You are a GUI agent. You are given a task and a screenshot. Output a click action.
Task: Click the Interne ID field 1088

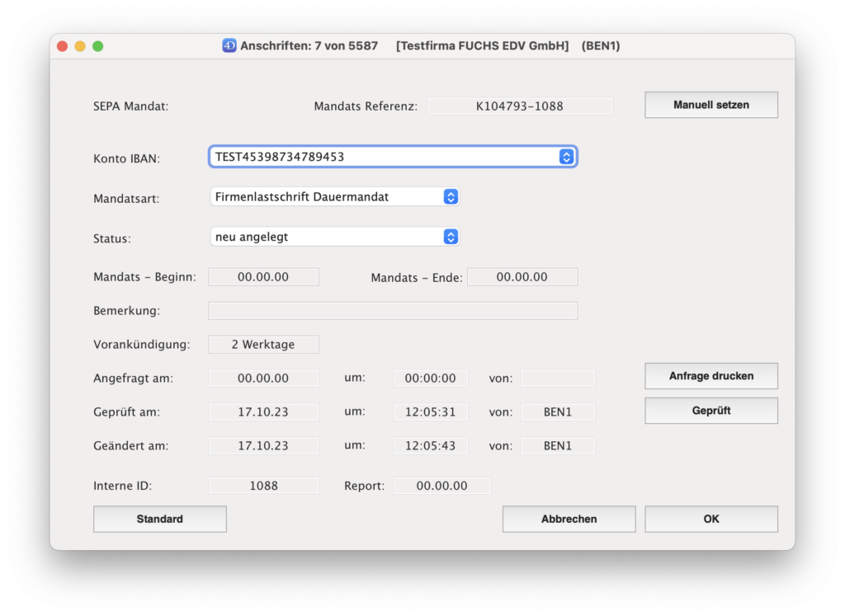point(263,486)
